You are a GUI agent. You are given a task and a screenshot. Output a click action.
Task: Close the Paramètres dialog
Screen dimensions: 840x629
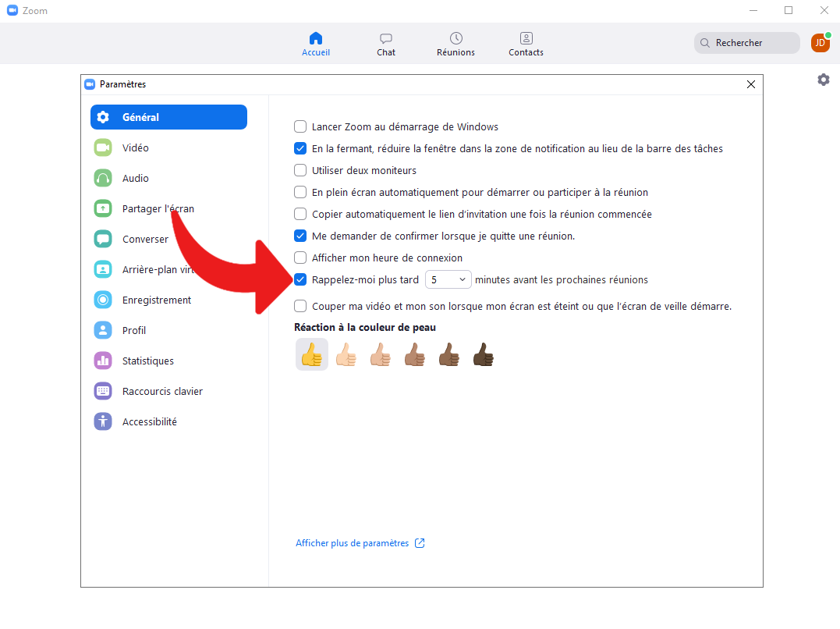coord(751,84)
